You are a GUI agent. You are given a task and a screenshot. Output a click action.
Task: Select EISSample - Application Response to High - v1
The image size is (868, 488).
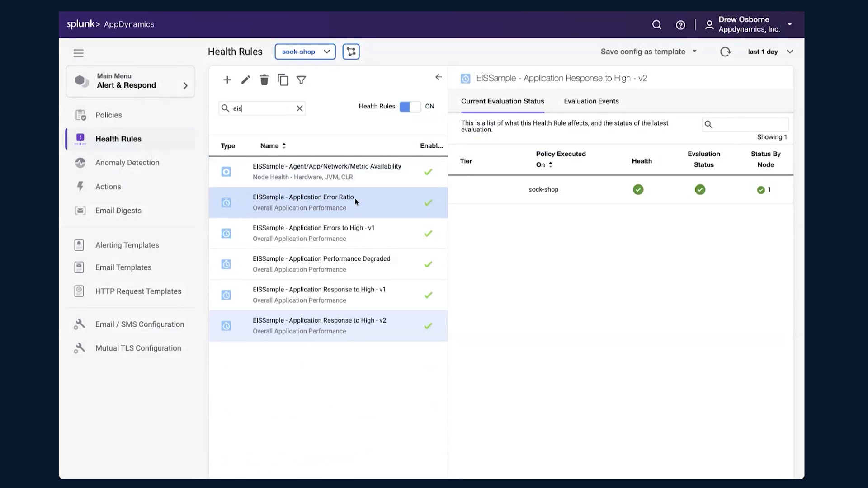pos(328,295)
